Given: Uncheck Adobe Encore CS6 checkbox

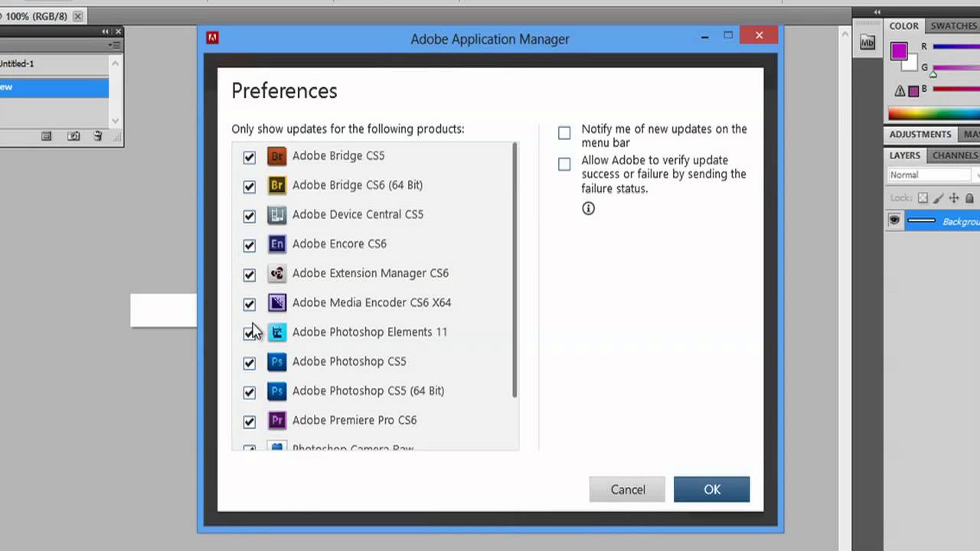Looking at the screenshot, I should click(250, 245).
